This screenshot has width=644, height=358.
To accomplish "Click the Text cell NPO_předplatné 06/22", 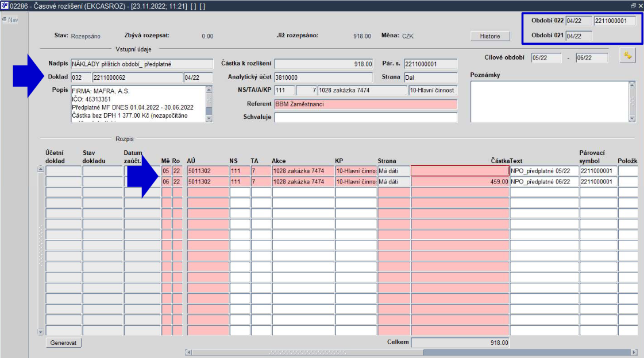I will [544, 182].
